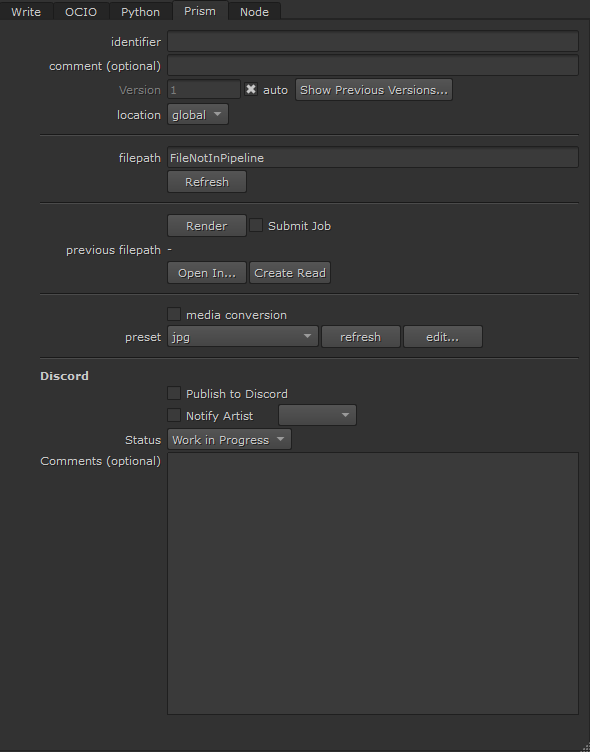Click the Version number field
Screen dimensions: 590x752
203,90
